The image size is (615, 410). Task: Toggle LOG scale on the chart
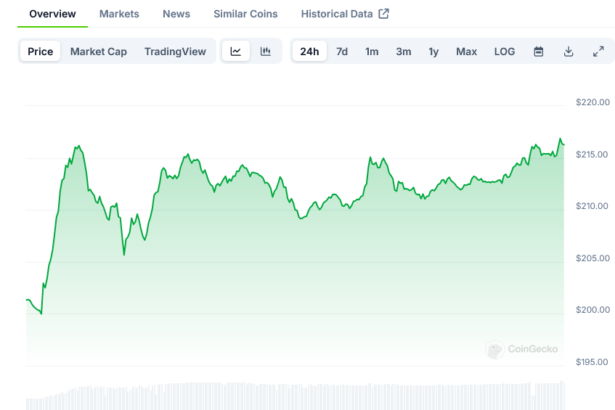pos(504,52)
